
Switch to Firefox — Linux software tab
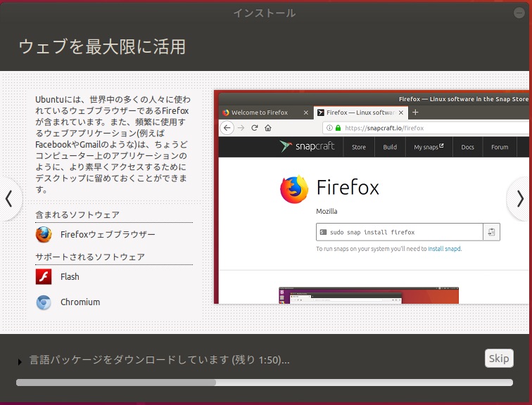tap(361, 112)
